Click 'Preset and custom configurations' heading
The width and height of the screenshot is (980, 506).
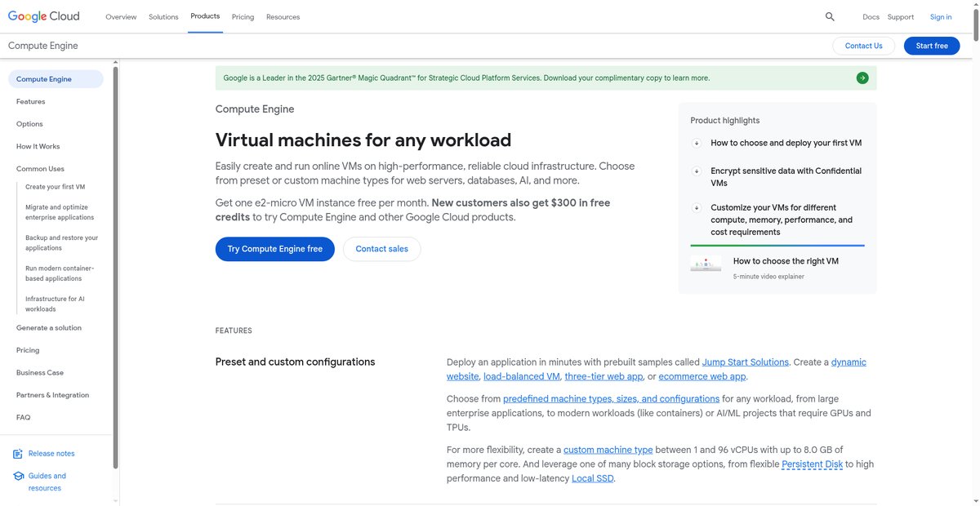(x=295, y=362)
